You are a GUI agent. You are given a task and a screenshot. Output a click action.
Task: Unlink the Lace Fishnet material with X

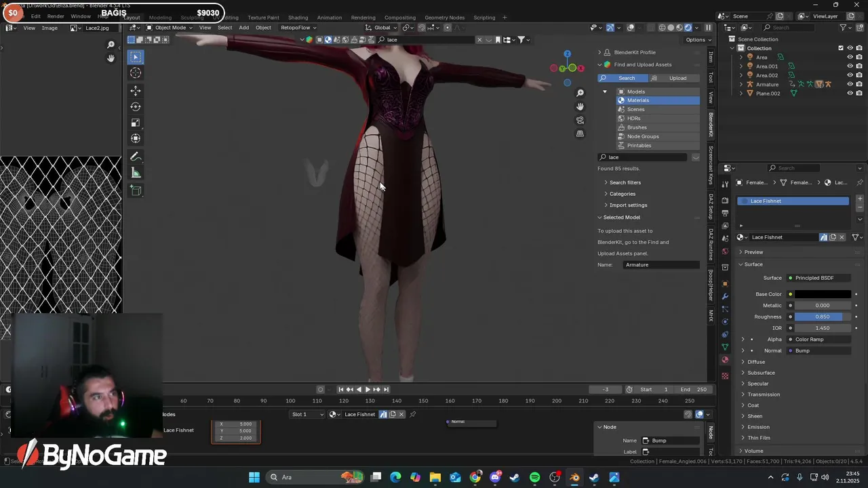842,237
